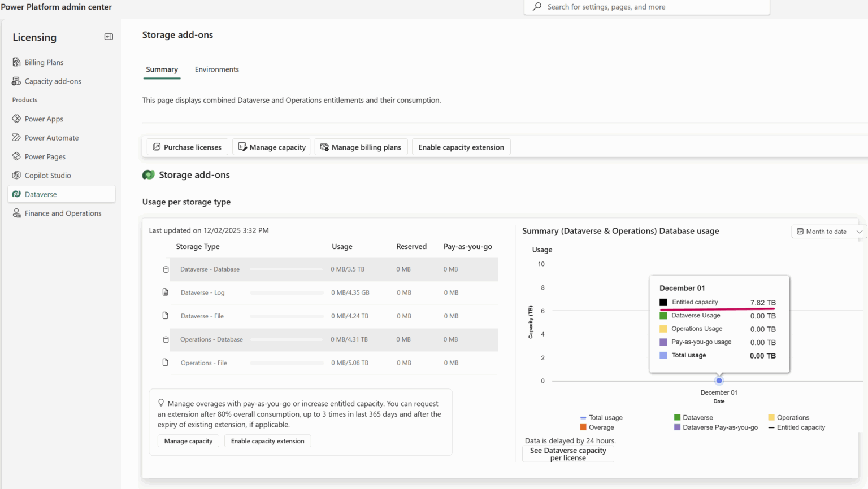
Task: Click the Purchase licenses button
Action: click(x=187, y=147)
